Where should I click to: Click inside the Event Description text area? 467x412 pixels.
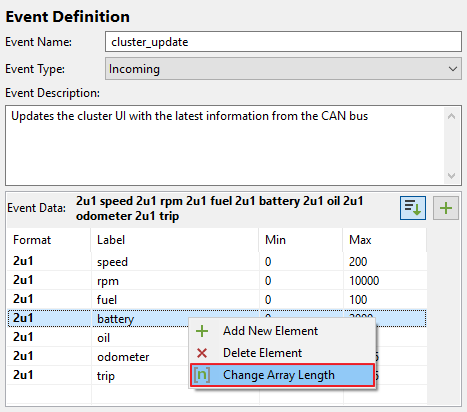(225, 146)
